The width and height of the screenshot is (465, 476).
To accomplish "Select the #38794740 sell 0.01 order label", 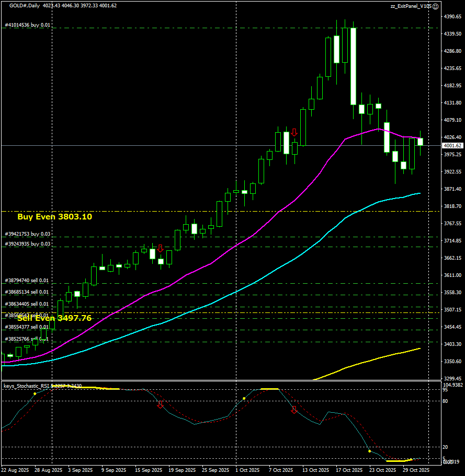I will (x=26, y=281).
